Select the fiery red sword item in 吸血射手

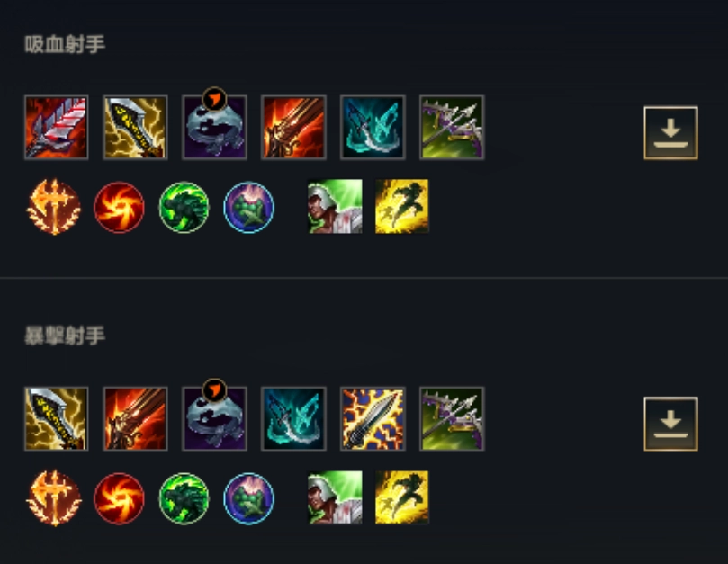(x=293, y=128)
